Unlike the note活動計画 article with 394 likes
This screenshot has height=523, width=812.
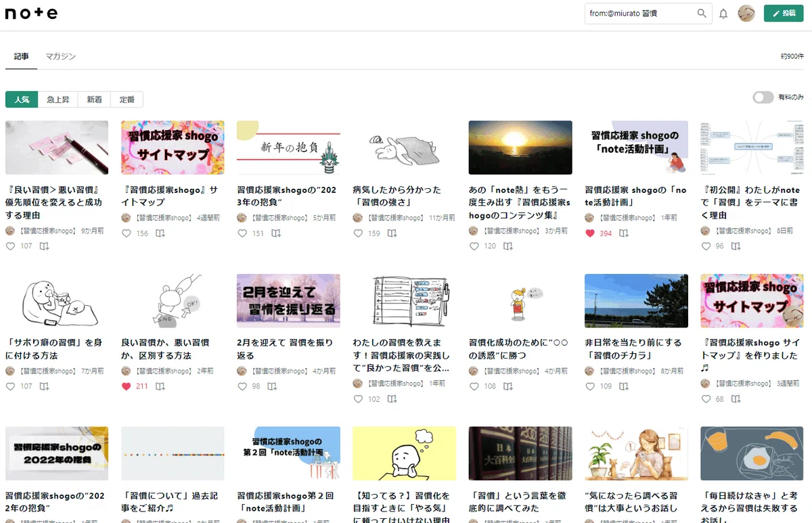coord(589,233)
